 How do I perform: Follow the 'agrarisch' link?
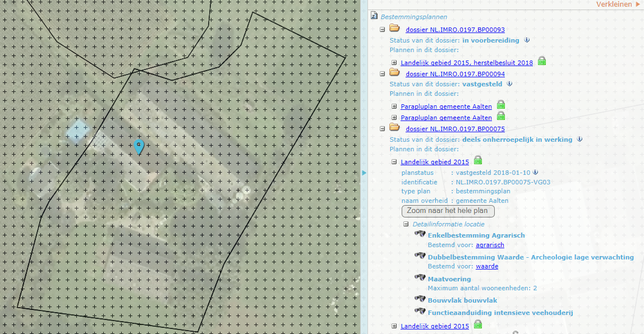coord(490,245)
